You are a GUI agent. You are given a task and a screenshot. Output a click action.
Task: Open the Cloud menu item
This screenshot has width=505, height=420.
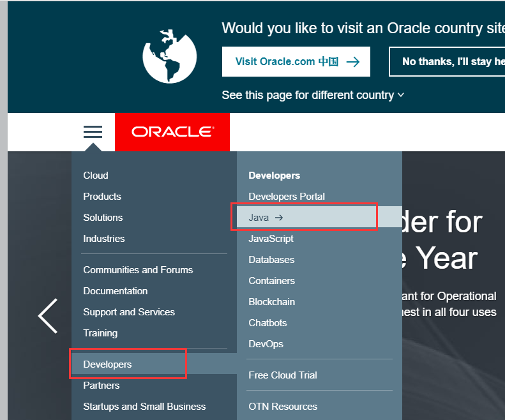[96, 176]
